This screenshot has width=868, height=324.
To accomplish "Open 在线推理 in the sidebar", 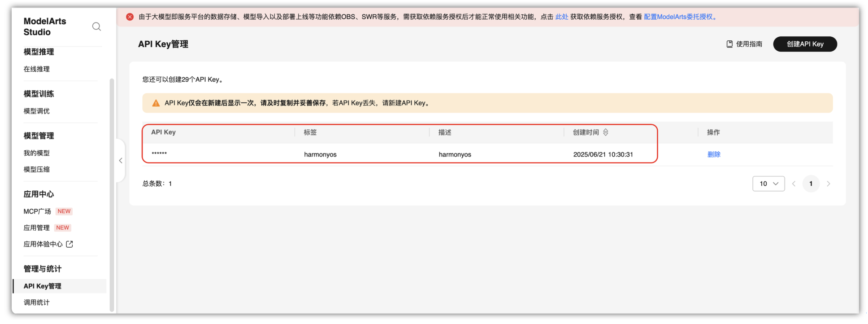I will pyautogui.click(x=37, y=69).
